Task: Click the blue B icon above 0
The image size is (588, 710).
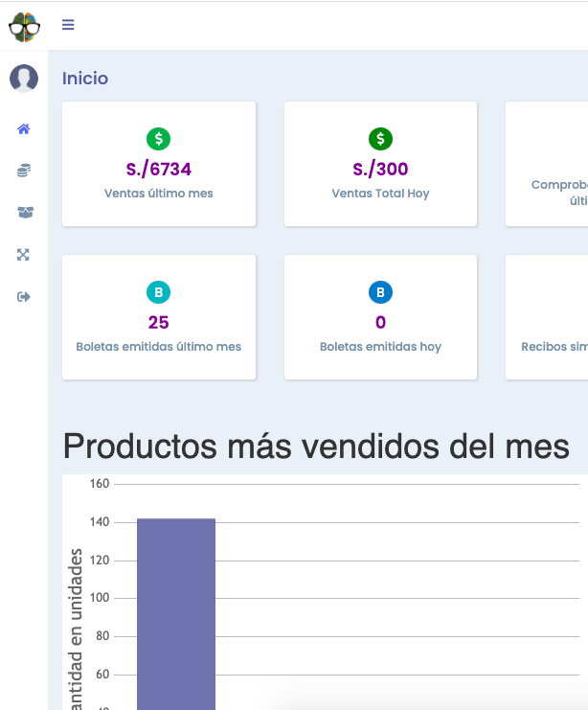Action: click(x=380, y=292)
